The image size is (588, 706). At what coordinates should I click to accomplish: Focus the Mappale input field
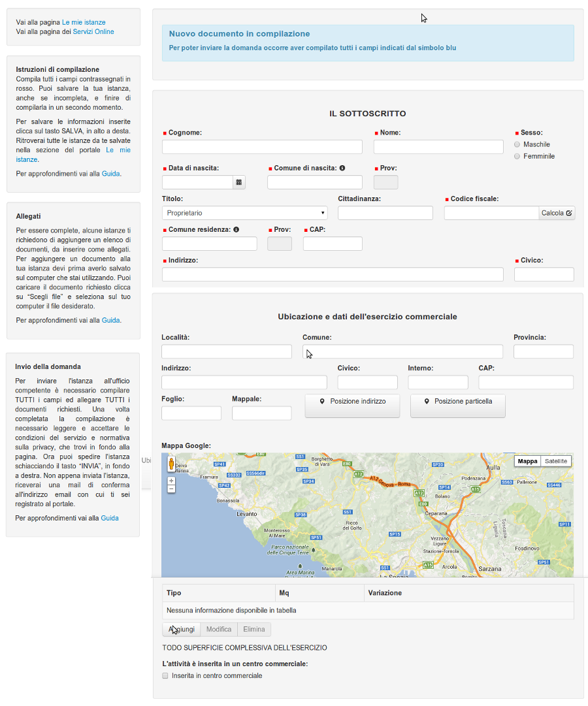coord(262,413)
